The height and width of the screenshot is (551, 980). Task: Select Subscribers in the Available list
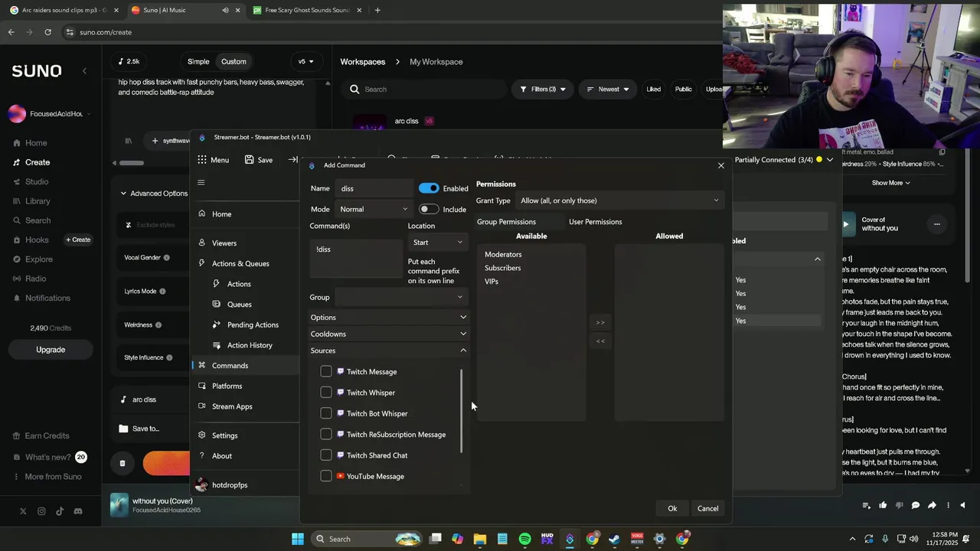coord(502,268)
